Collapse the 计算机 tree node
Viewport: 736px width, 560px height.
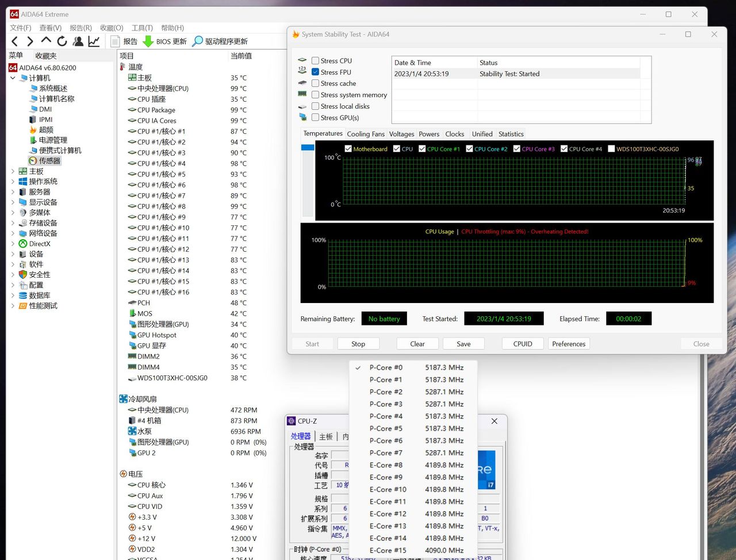(x=13, y=78)
